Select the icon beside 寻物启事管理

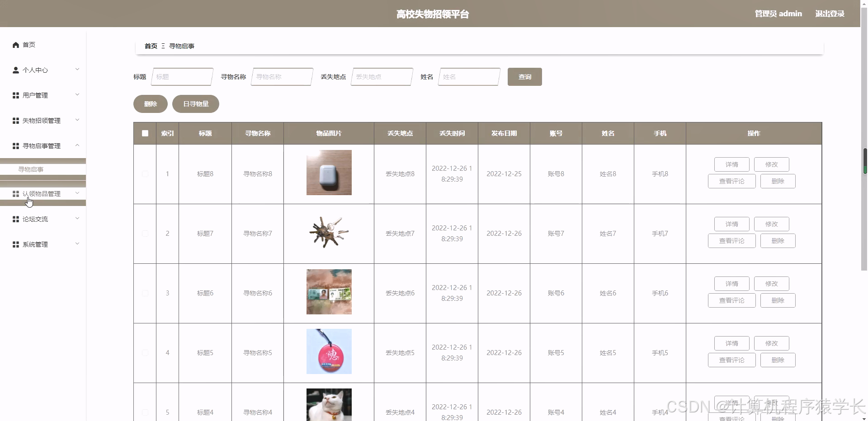point(15,146)
